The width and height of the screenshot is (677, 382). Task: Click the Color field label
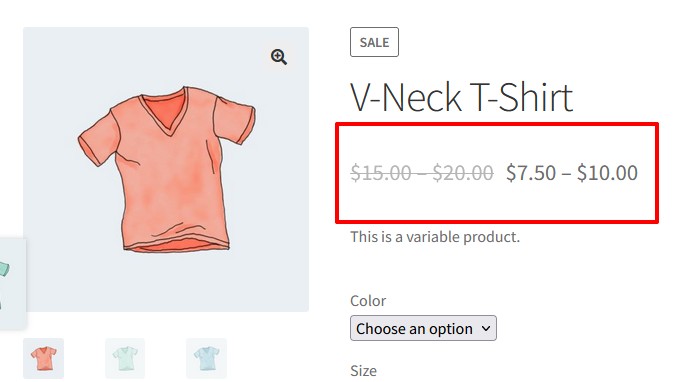pyautogui.click(x=368, y=300)
